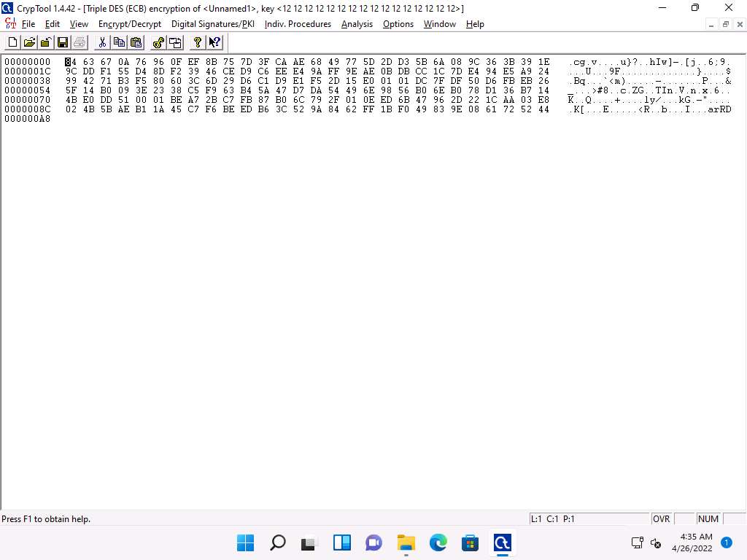Click the yellow key icon in toolbar
747x560 pixels.
[x=158, y=42]
